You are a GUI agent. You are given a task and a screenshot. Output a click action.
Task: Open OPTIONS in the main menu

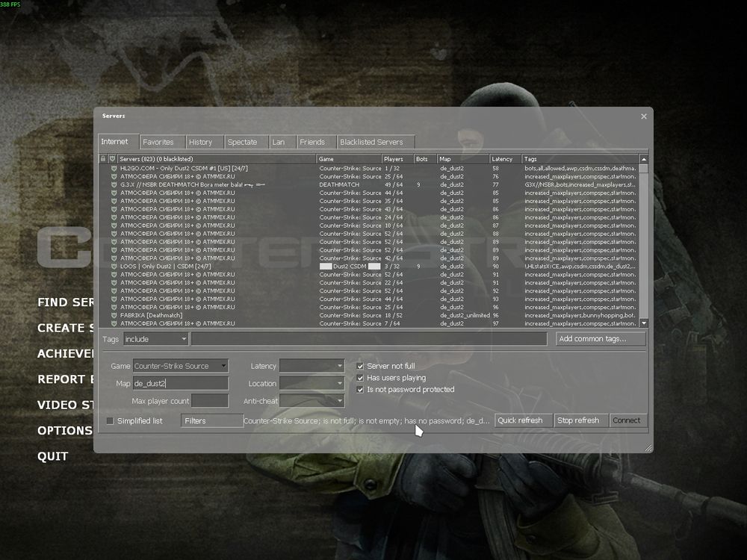coord(65,431)
